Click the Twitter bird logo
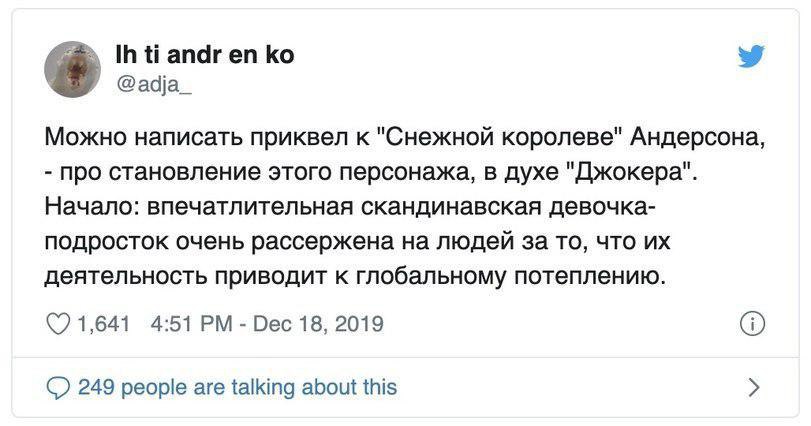This screenshot has width=811, height=426. (751, 56)
